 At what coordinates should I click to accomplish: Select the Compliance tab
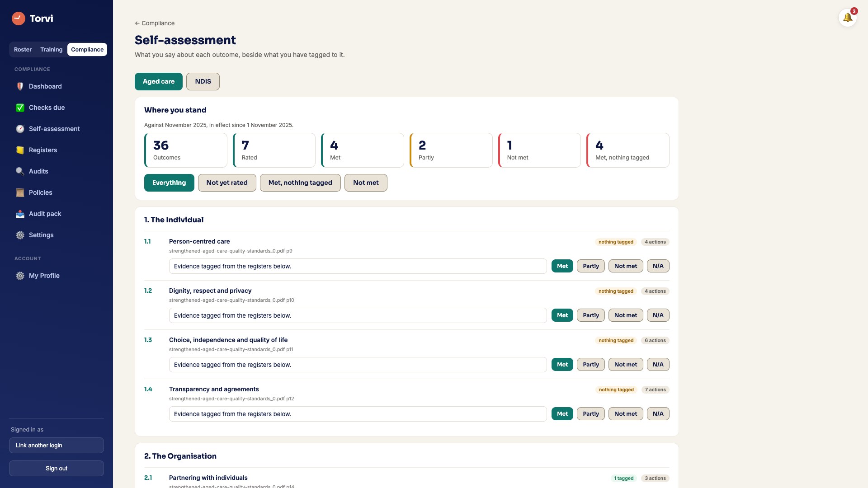tap(87, 50)
